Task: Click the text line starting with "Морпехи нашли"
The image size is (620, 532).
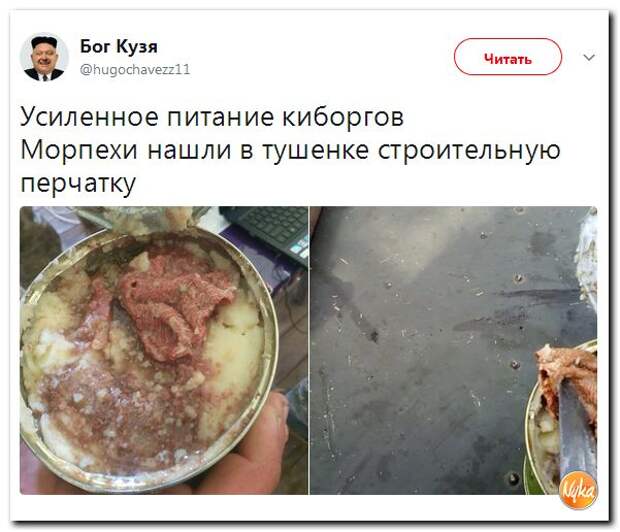Action: 291,151
